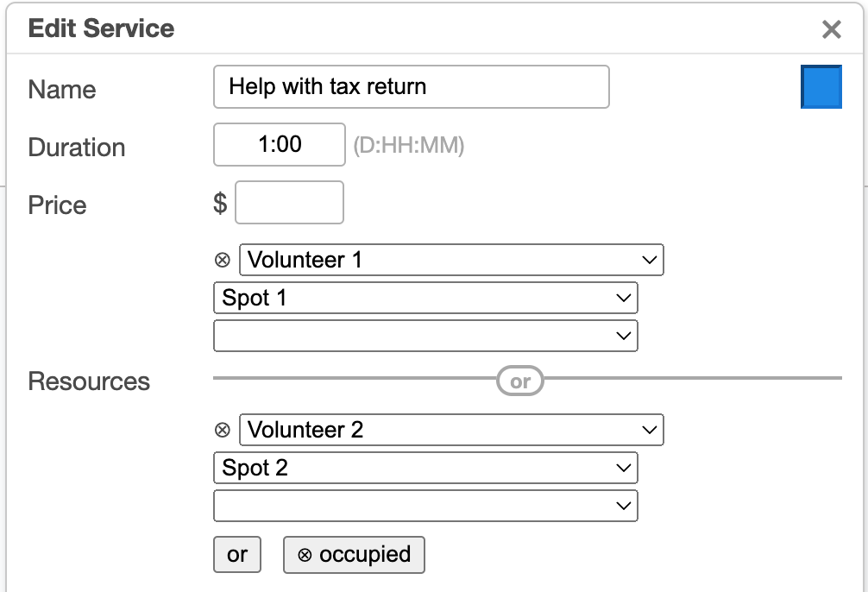Viewport: 868px width, 592px height.
Task: Expand empty dropdown below Spot 2
Action: point(425,506)
